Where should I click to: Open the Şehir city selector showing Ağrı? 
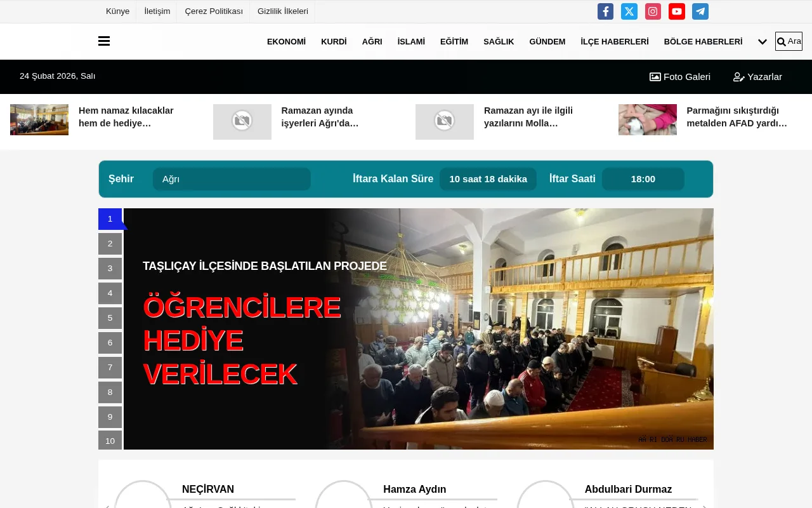[231, 178]
